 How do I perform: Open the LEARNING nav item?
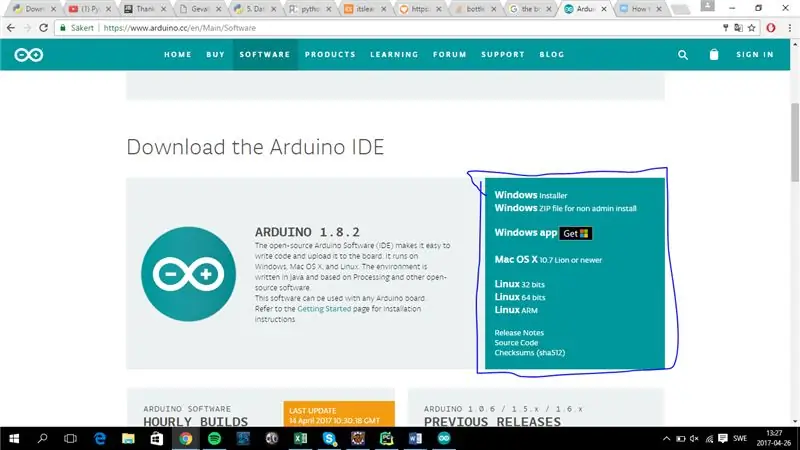tap(394, 55)
